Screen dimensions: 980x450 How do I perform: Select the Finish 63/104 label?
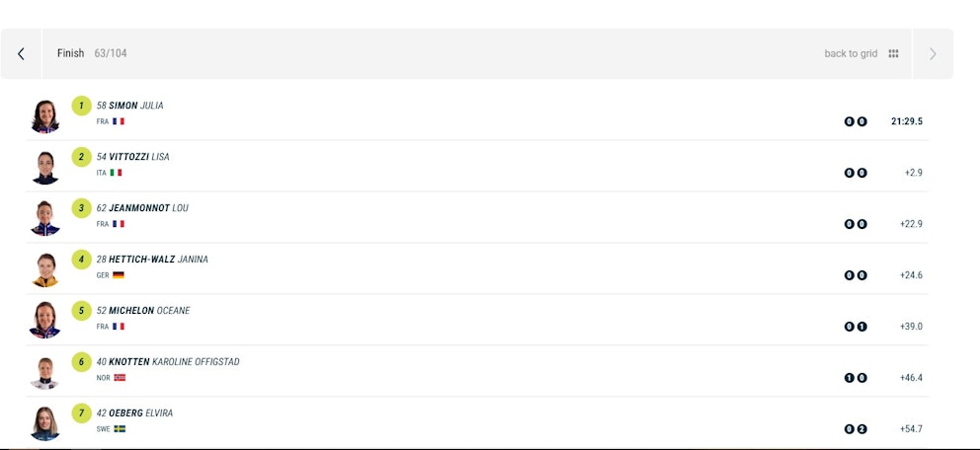click(91, 53)
